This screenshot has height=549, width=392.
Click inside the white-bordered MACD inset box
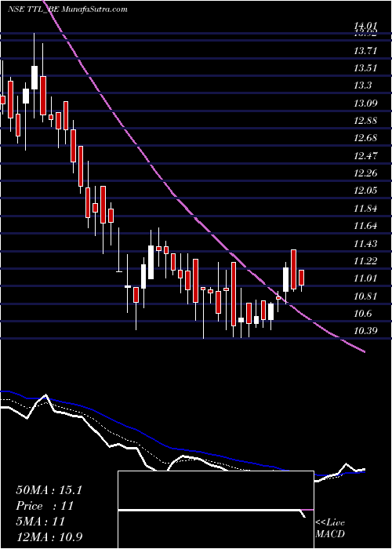(x=216, y=510)
